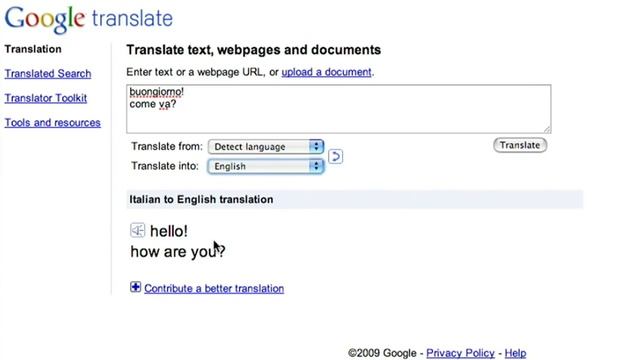Click the Google translate logo

click(89, 19)
